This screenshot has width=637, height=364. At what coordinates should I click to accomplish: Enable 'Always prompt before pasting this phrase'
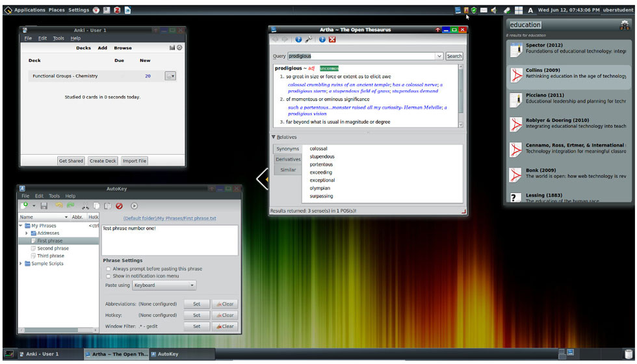[x=108, y=269]
